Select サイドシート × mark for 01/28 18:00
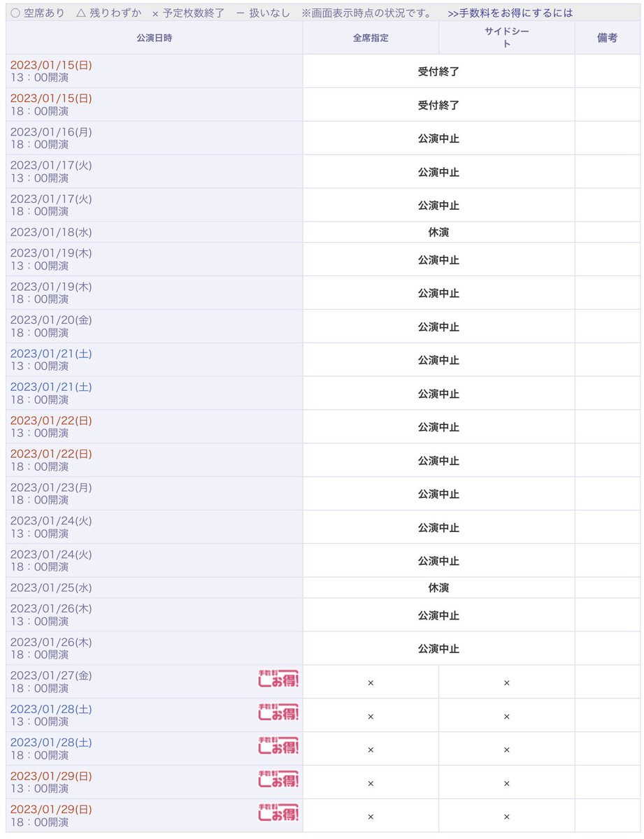Viewport: 644px width, 839px height. (507, 750)
